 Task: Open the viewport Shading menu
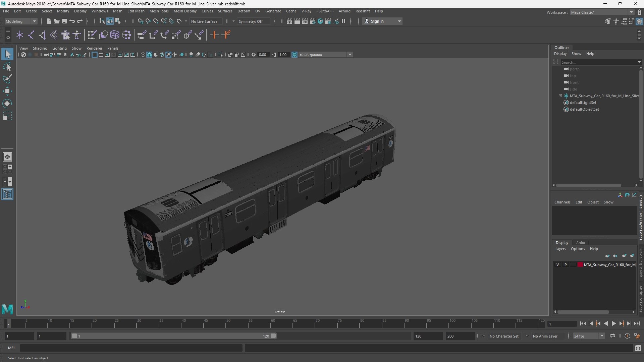(x=40, y=48)
